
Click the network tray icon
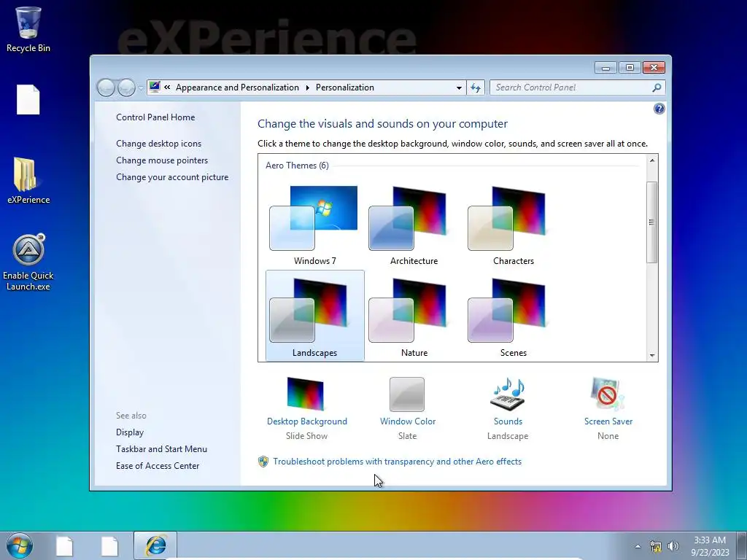click(656, 546)
